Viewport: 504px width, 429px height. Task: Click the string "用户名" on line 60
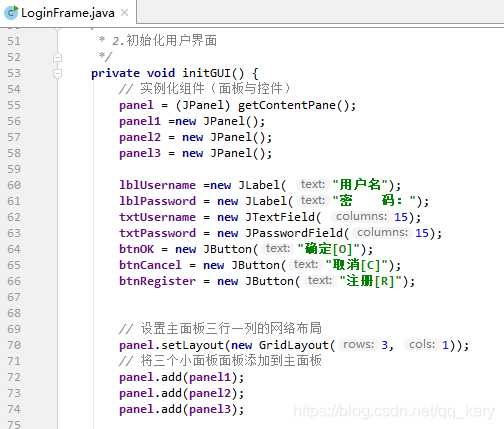pyautogui.click(x=360, y=185)
